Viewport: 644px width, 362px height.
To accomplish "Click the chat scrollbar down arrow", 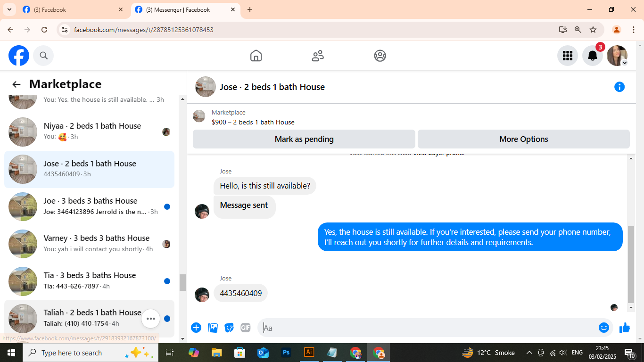I will pyautogui.click(x=631, y=308).
